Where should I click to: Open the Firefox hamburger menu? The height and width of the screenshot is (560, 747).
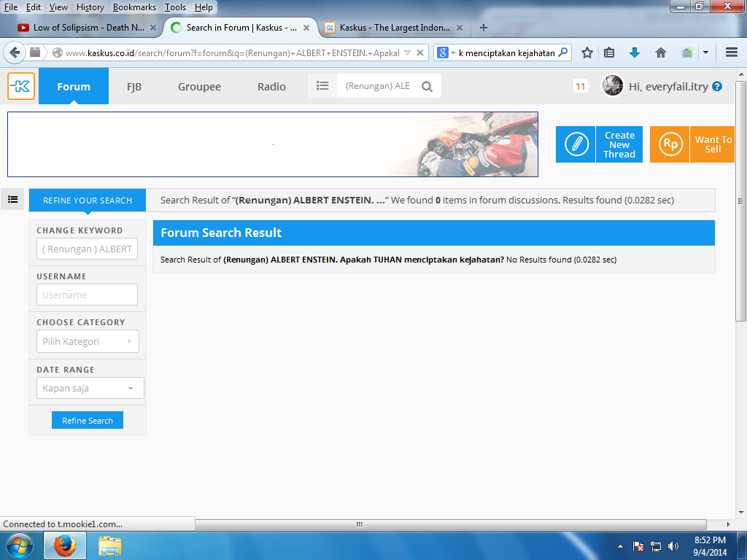point(732,52)
